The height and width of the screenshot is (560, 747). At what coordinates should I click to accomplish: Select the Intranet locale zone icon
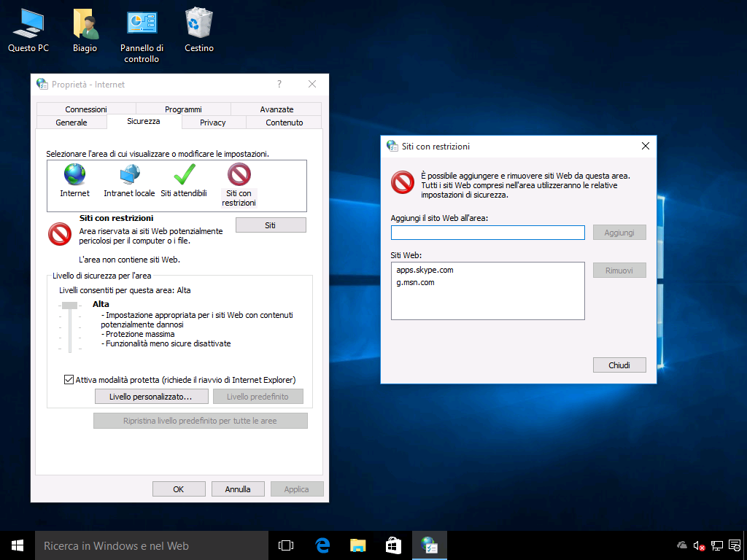(x=130, y=174)
